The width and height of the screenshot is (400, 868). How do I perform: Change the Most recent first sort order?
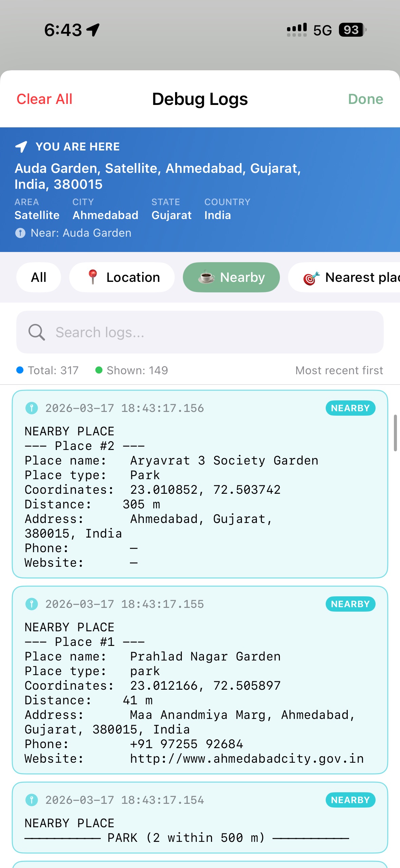[339, 370]
